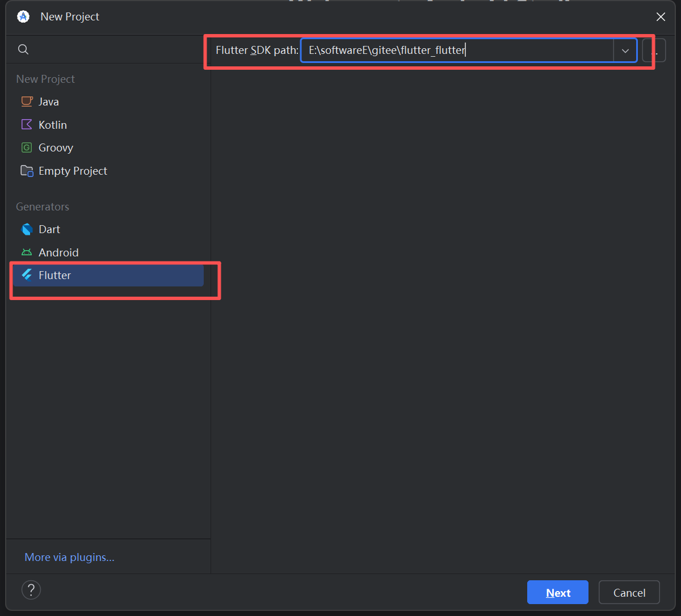The height and width of the screenshot is (616, 681).
Task: Click the Kotlin logo icon
Action: (x=27, y=124)
